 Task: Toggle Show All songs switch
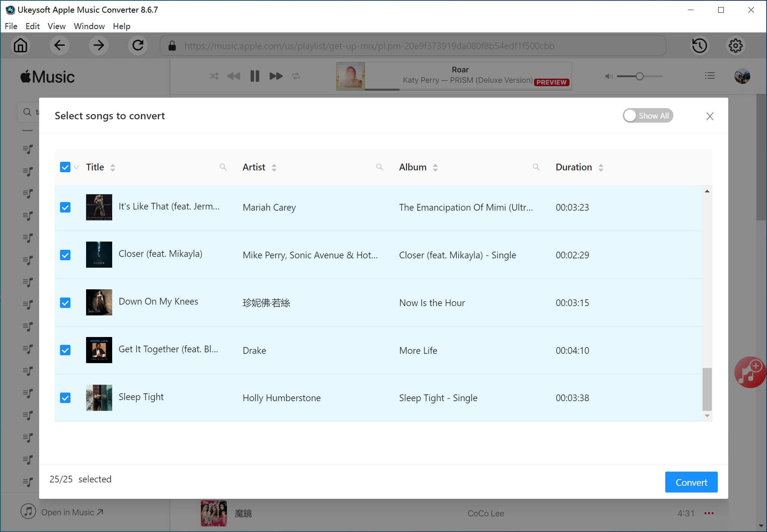[647, 115]
